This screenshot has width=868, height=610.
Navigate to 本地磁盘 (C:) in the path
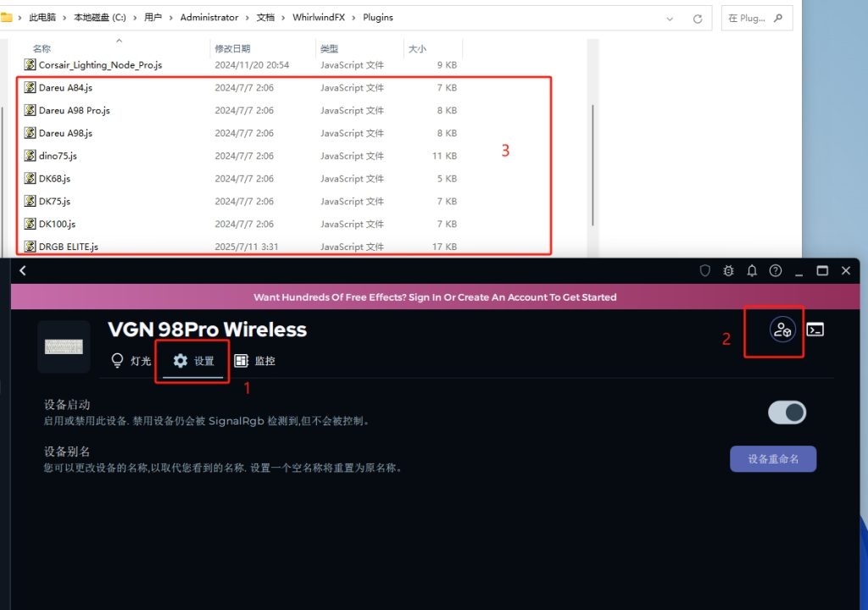pyautogui.click(x=100, y=18)
